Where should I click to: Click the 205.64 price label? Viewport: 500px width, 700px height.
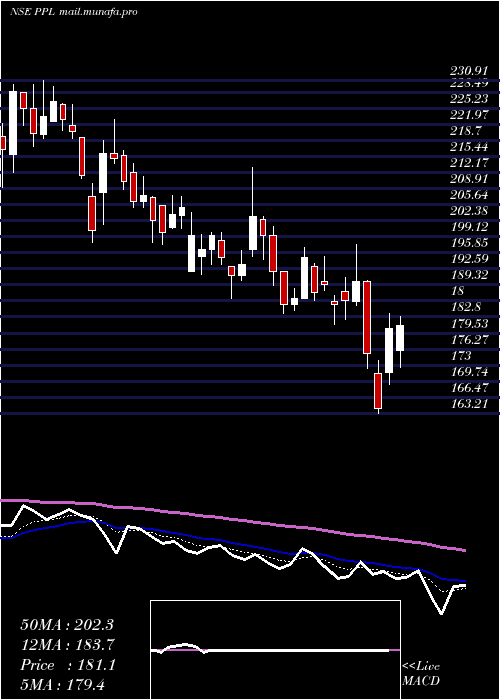pyautogui.click(x=469, y=195)
